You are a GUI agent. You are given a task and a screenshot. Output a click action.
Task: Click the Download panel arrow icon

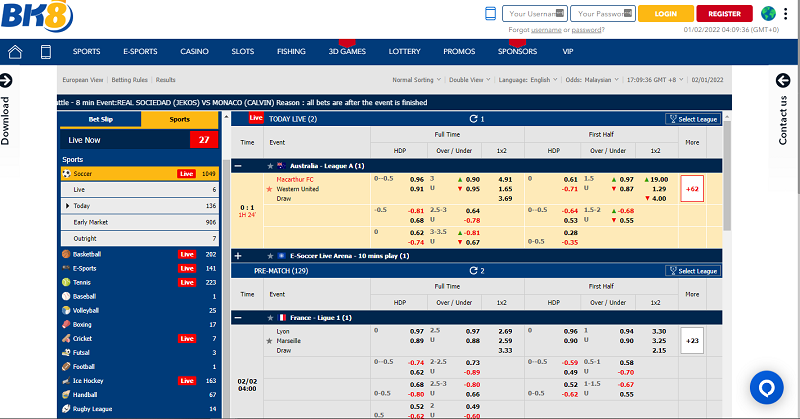6,80
